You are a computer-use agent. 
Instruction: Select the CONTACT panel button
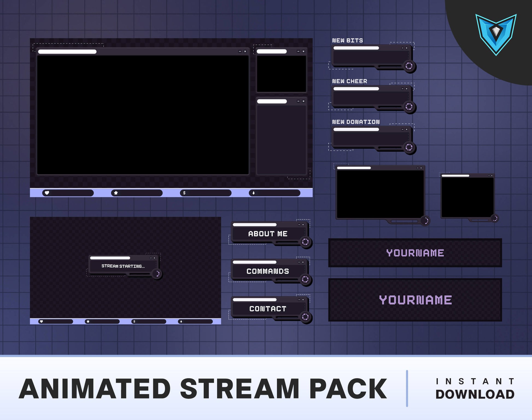tap(268, 309)
